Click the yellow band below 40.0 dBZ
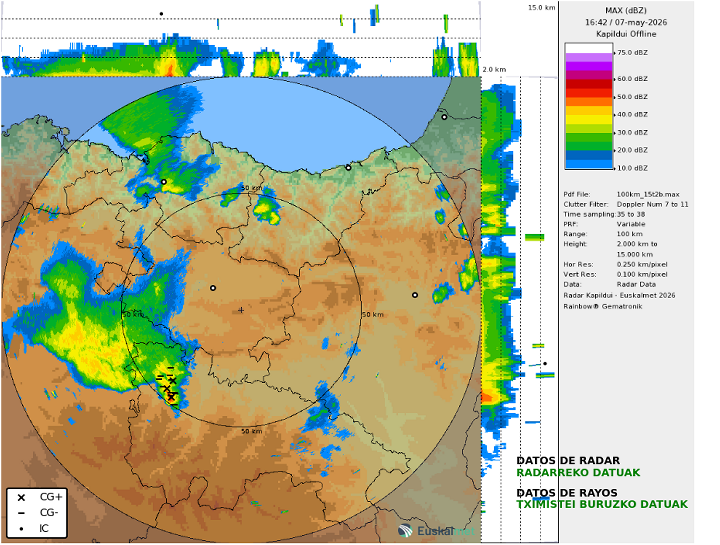This screenshot has width=720, height=545. click(x=589, y=119)
